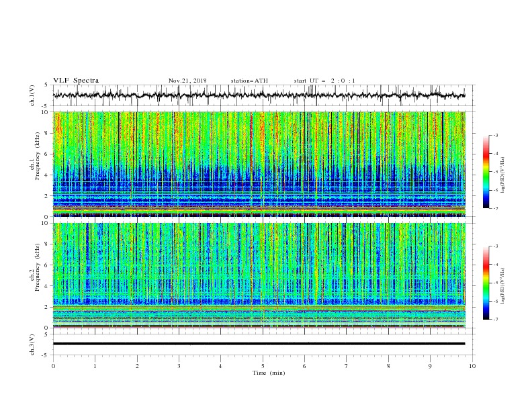Click the "10" frequency tick of ch.2 spectrogram
This screenshot has height=411, width=532.
[x=46, y=223]
